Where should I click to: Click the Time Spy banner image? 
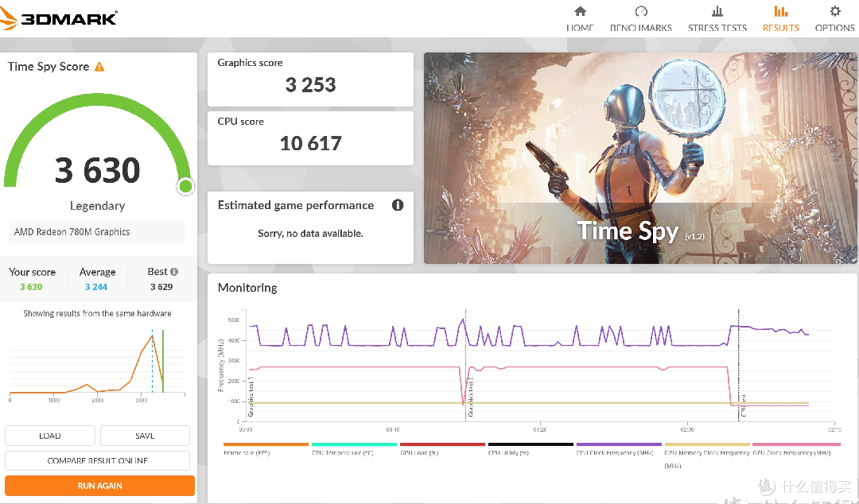tap(640, 157)
